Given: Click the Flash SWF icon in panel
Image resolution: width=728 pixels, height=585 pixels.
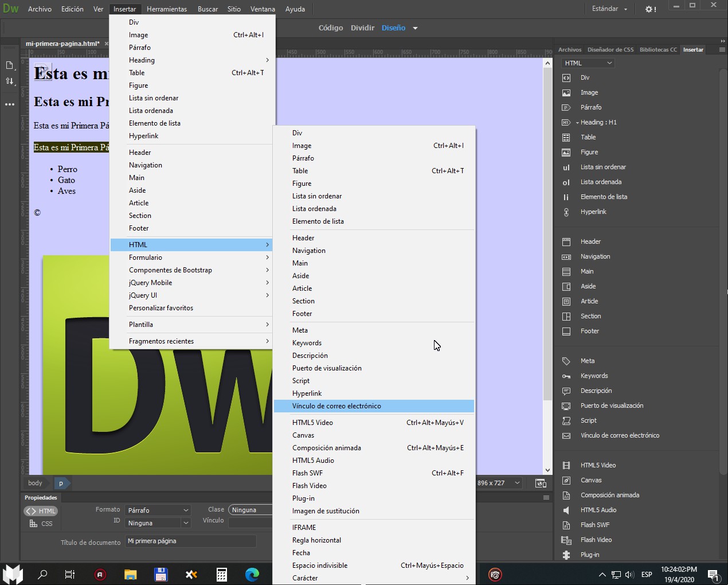Looking at the screenshot, I should point(566,525).
